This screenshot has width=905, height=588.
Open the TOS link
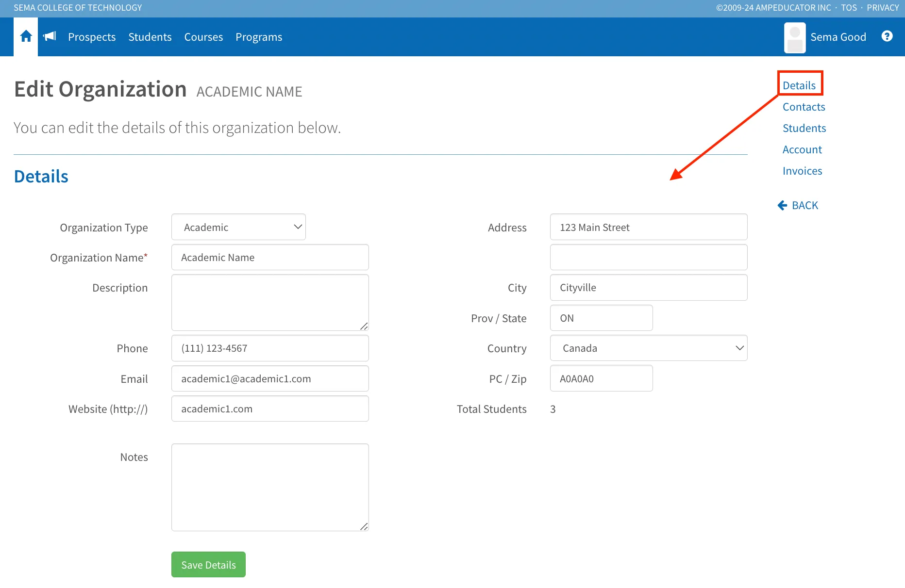tap(849, 8)
